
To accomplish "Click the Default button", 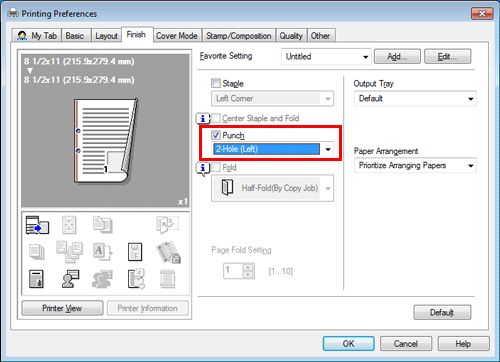I will click(442, 313).
